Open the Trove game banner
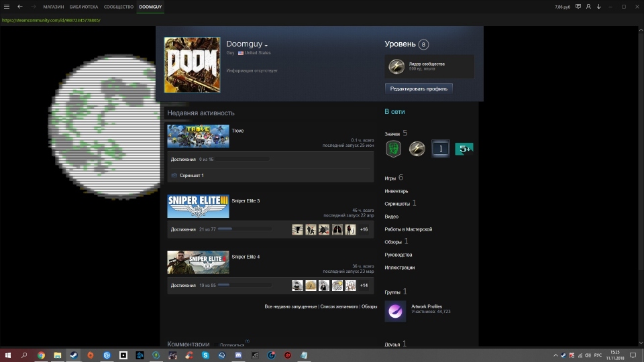This screenshot has width=644, height=362. pos(198,136)
